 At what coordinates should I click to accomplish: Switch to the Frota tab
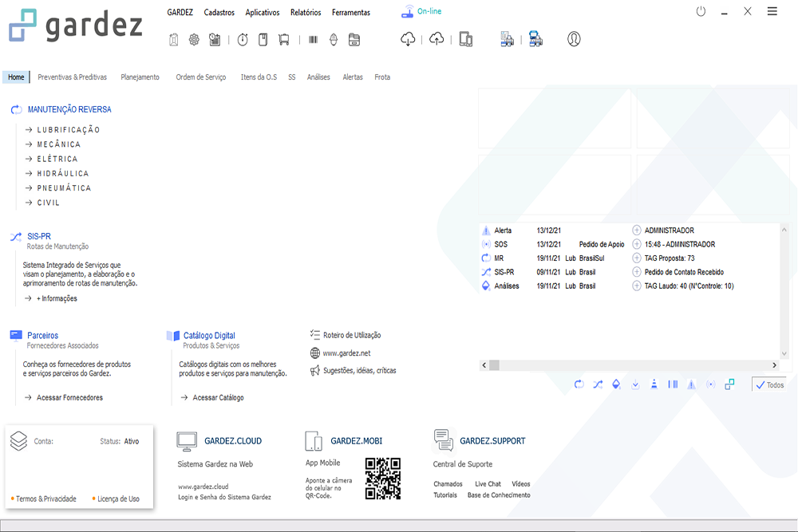(382, 77)
